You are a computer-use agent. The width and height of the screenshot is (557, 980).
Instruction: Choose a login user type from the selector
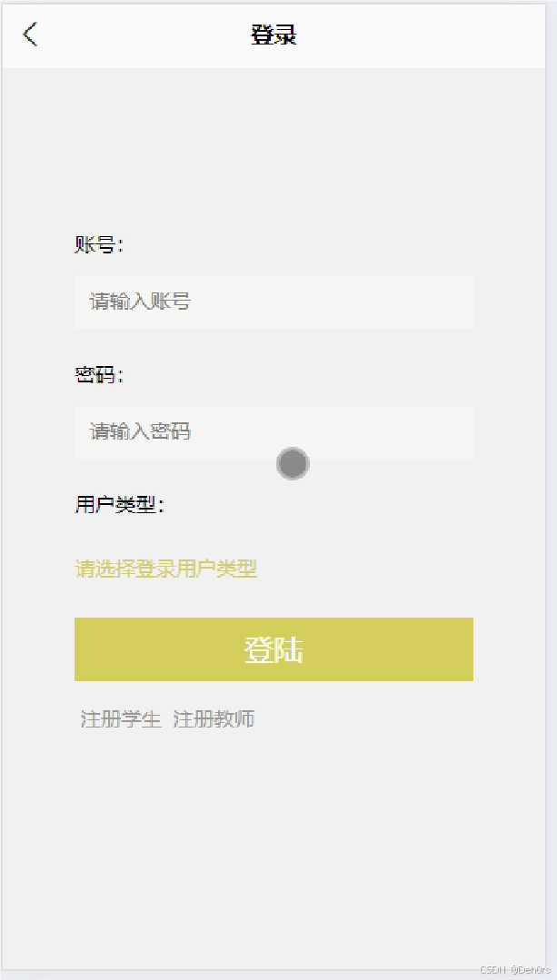165,568
